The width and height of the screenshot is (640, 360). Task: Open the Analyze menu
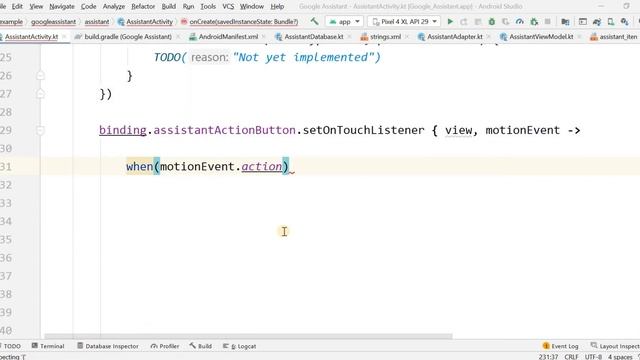[x=114, y=7]
